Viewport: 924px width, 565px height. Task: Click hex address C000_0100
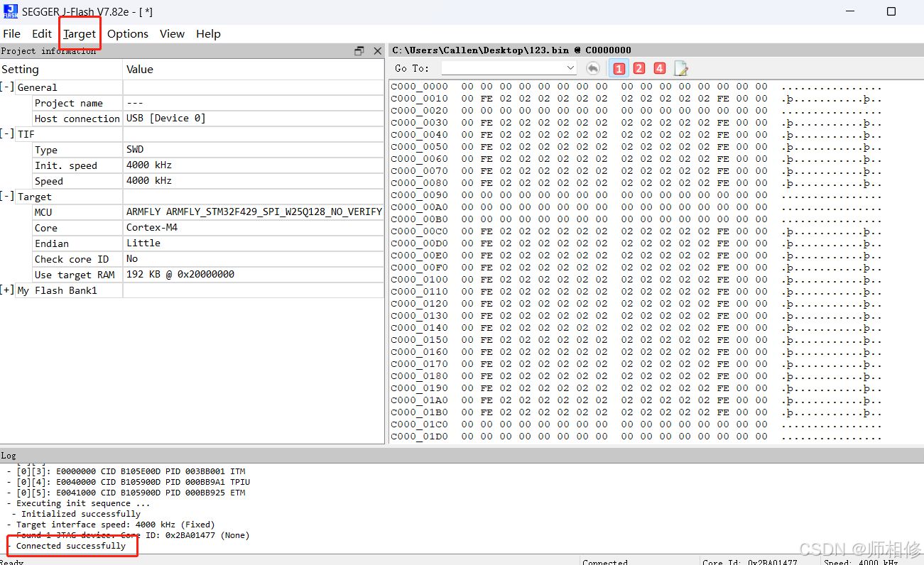[420, 280]
